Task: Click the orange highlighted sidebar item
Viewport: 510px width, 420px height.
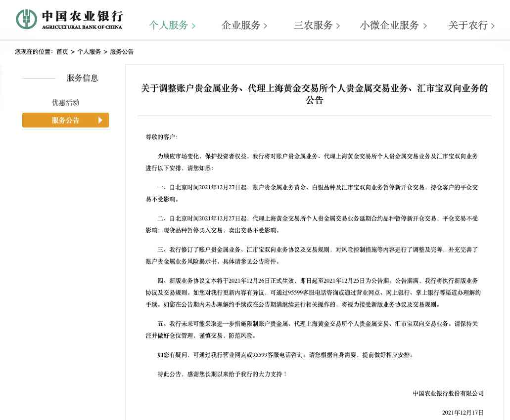Action: click(x=65, y=120)
